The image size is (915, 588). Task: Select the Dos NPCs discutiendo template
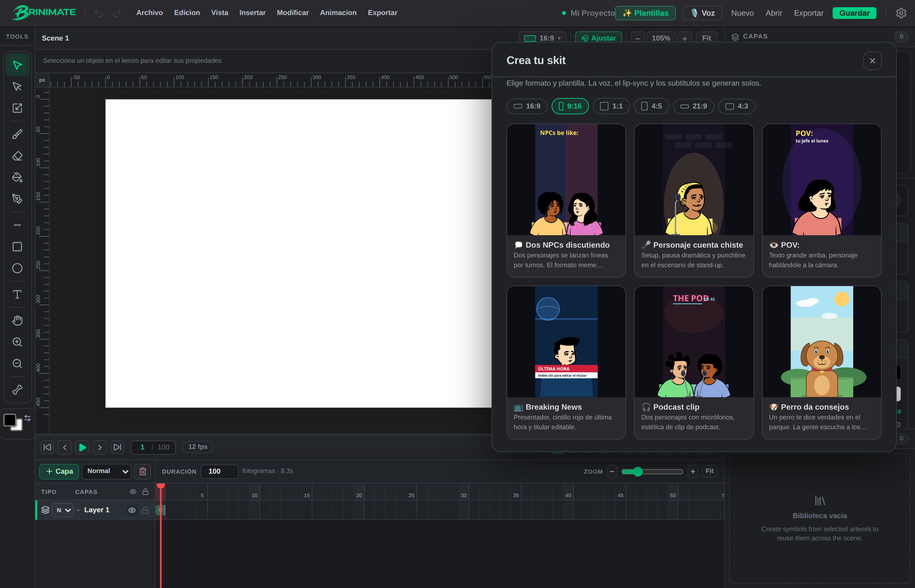(566, 201)
